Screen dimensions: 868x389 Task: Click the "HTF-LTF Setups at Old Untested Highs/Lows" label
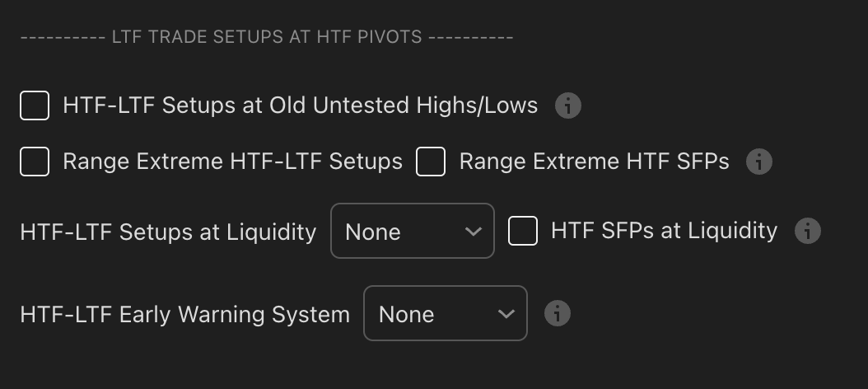tap(300, 106)
